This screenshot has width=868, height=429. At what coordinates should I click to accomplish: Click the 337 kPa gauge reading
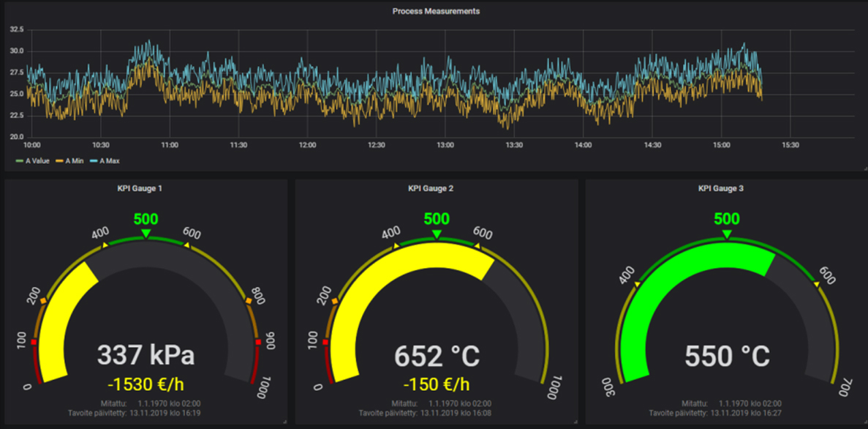(146, 356)
